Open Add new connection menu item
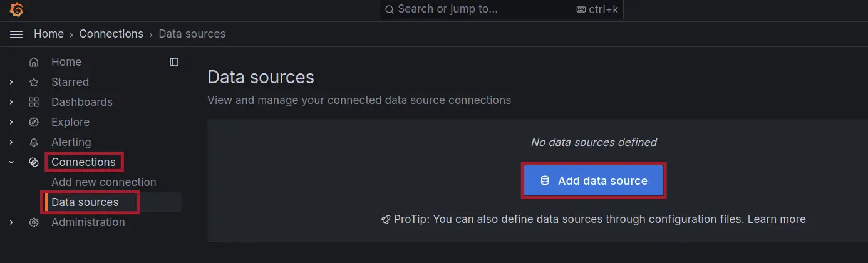 point(104,182)
